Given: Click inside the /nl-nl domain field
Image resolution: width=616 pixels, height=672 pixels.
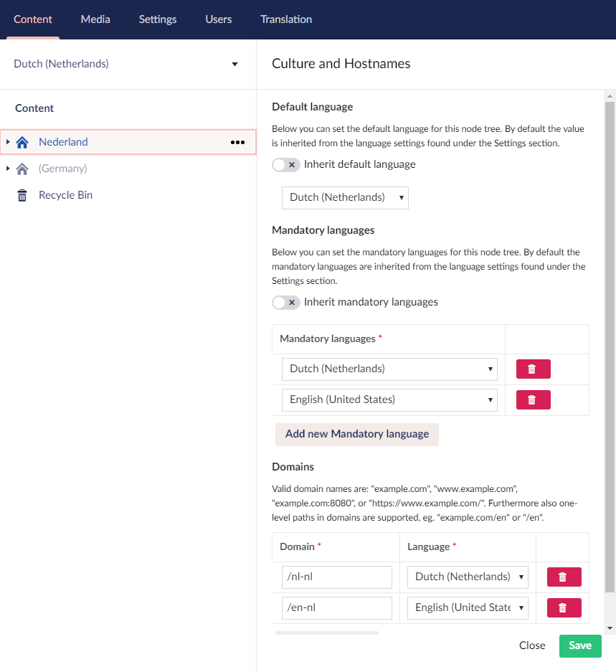Looking at the screenshot, I should click(x=336, y=577).
